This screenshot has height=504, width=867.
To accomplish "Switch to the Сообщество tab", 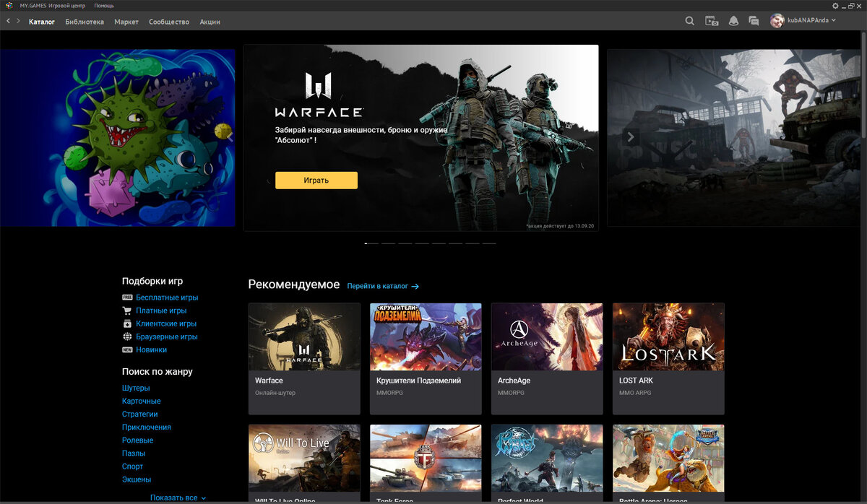I will 169,22.
